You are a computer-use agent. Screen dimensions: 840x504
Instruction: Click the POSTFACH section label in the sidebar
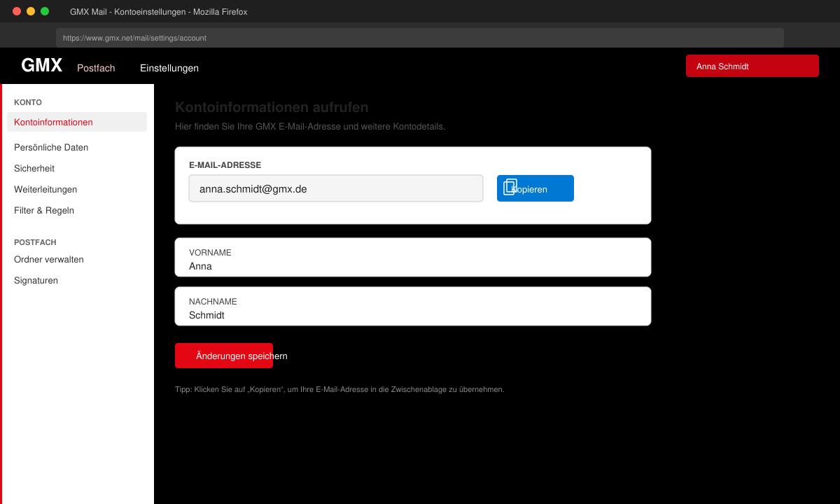pos(35,242)
